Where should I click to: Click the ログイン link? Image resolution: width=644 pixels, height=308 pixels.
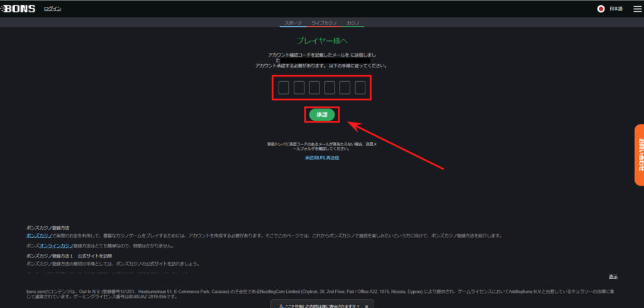click(x=53, y=9)
